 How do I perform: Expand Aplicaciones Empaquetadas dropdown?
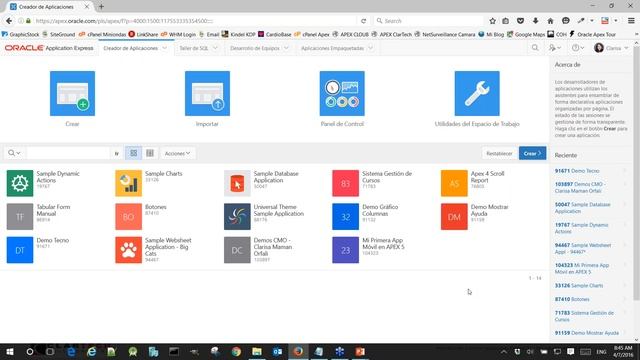[370, 48]
